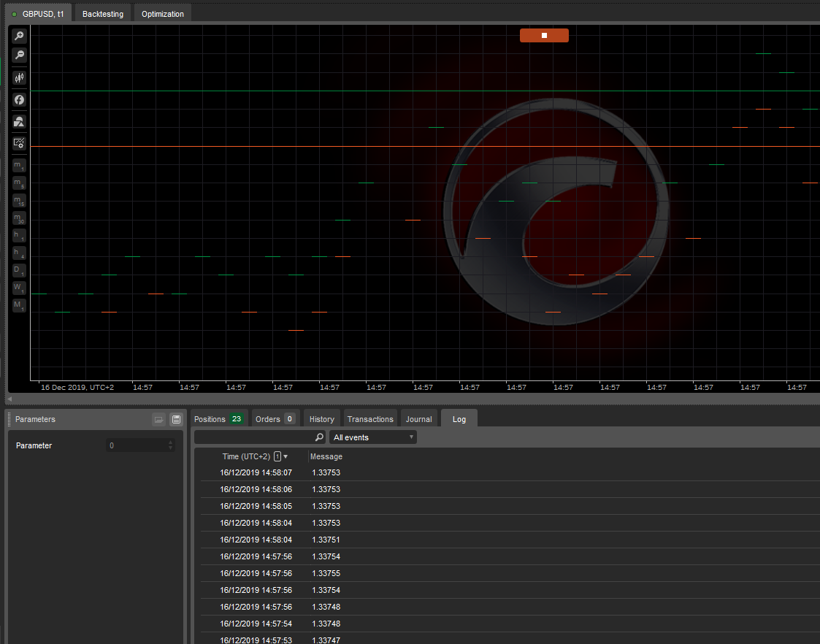Open the History tab
Image resolution: width=820 pixels, height=644 pixels.
pyautogui.click(x=321, y=419)
